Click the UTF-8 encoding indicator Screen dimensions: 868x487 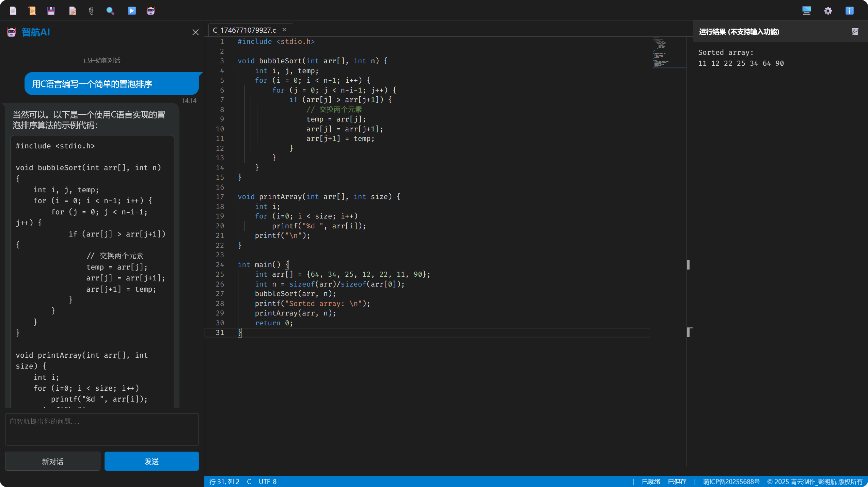pos(267,482)
